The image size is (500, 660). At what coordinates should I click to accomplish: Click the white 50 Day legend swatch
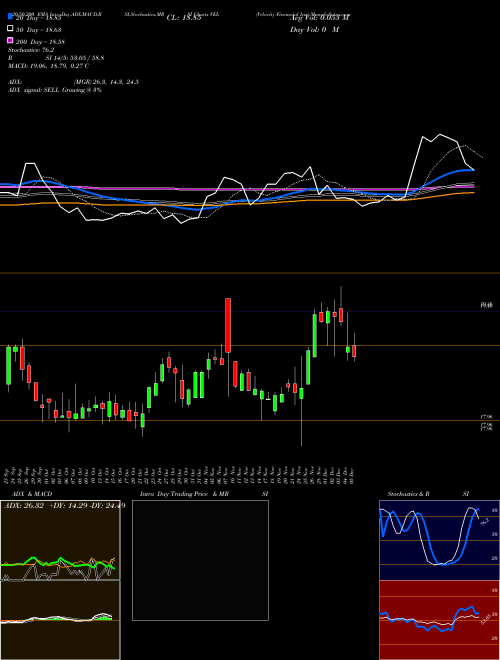point(10,29)
